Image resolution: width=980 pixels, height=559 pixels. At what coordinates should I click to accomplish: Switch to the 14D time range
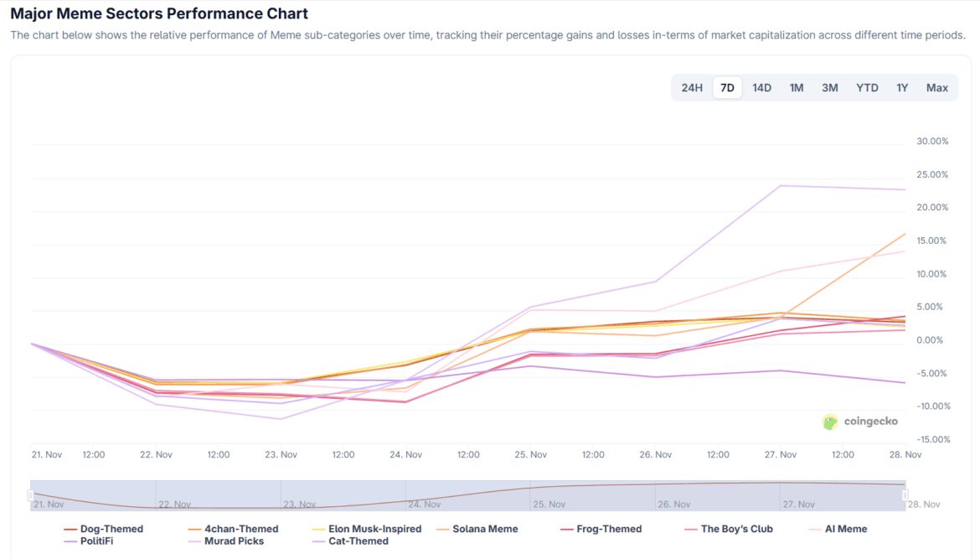[x=761, y=88]
